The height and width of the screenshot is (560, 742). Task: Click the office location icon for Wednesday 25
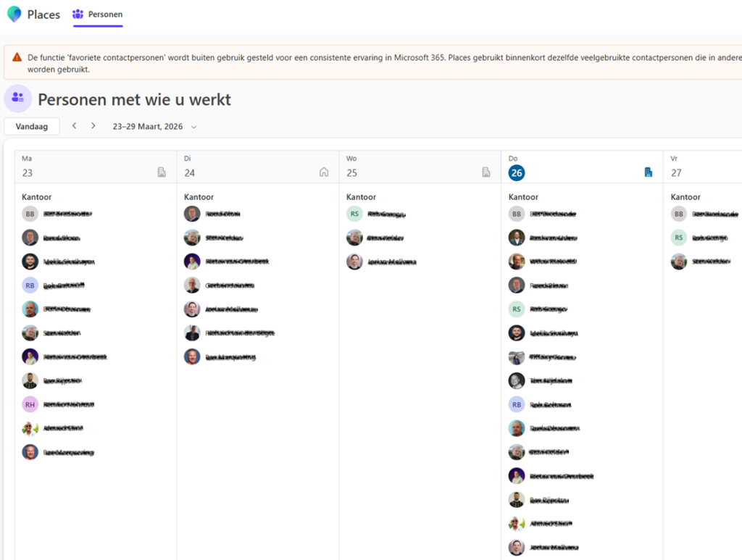click(x=486, y=172)
